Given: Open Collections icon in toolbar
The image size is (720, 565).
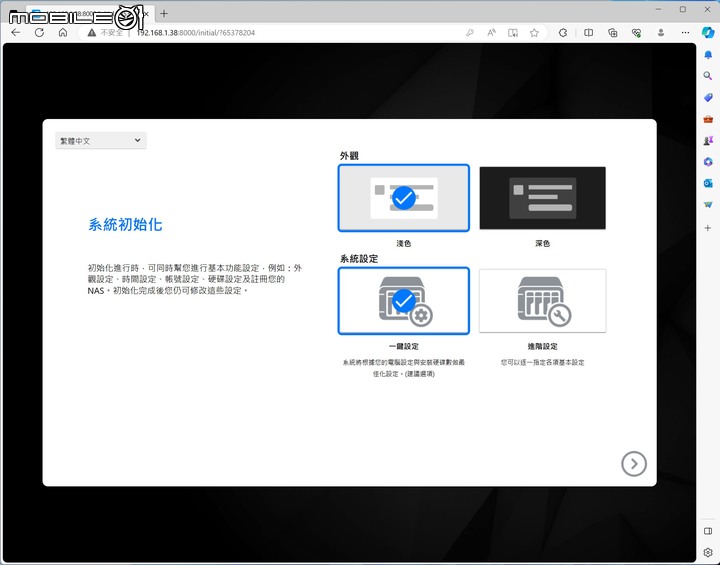Looking at the screenshot, I should coord(612,33).
